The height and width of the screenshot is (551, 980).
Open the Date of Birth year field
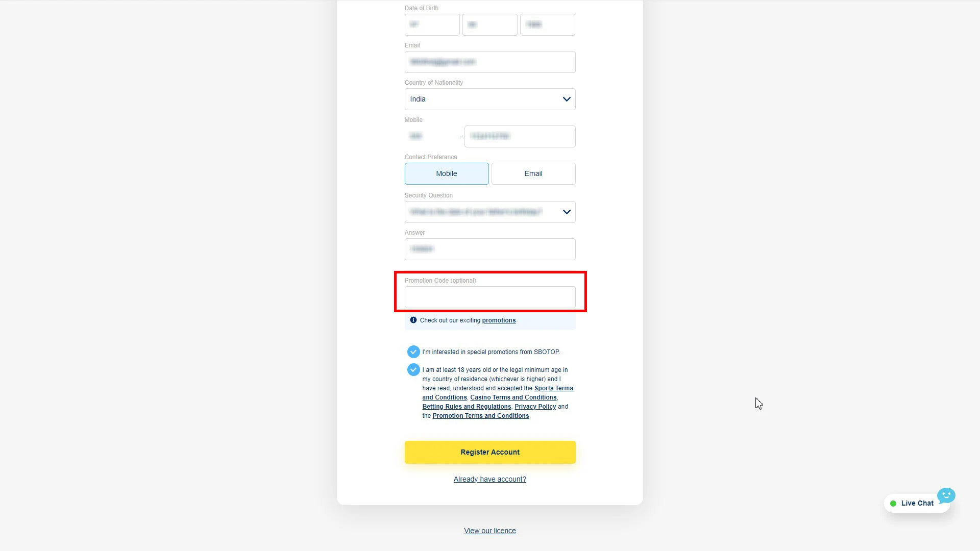(547, 24)
